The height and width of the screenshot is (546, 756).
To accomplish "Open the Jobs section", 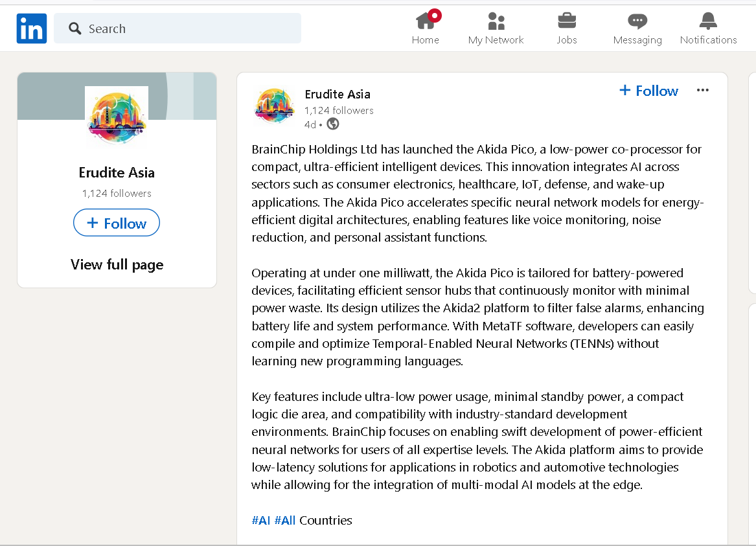I will coord(567,28).
